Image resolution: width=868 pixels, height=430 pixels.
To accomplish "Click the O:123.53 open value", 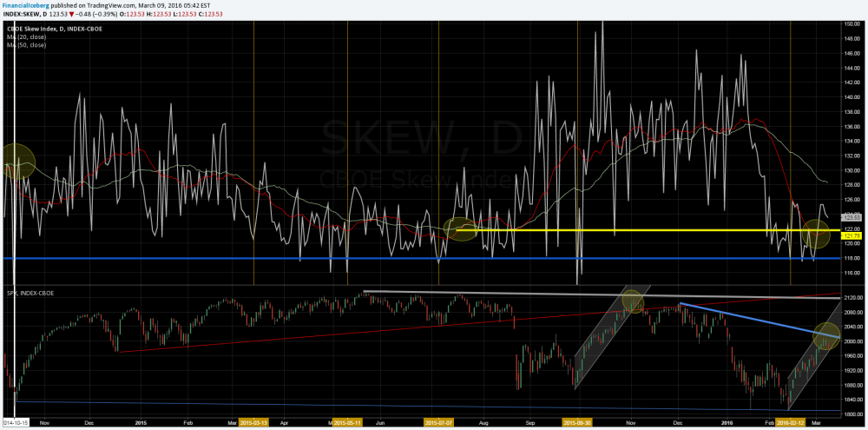I will pyautogui.click(x=130, y=13).
